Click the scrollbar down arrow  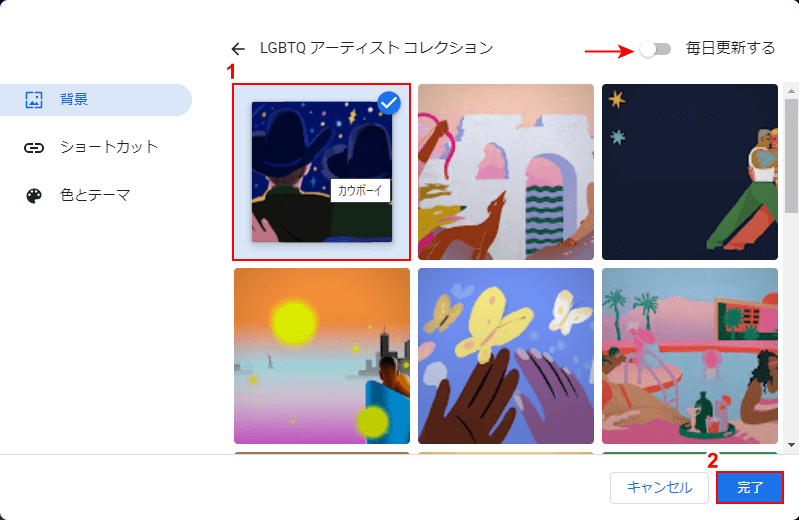pyautogui.click(x=791, y=445)
